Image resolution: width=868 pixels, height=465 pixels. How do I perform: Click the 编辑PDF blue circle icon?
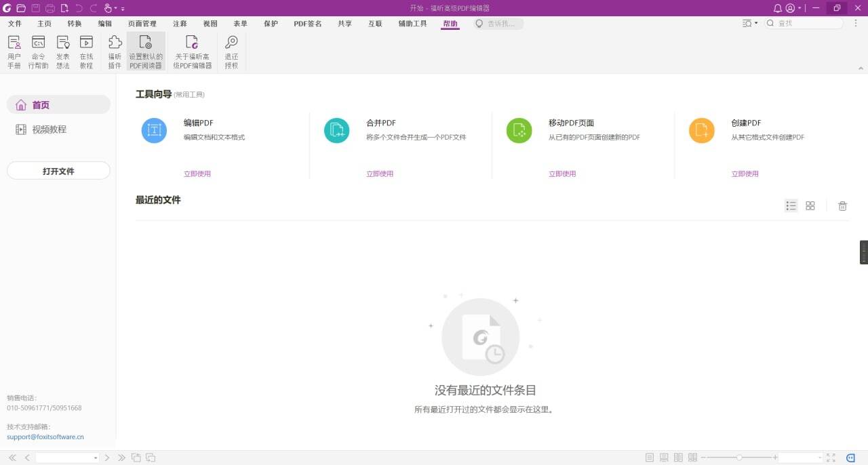pyautogui.click(x=154, y=130)
